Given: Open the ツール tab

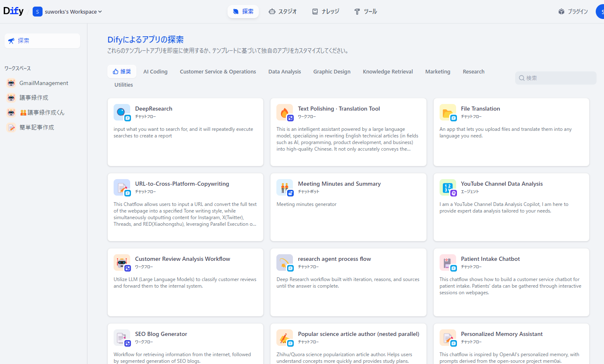Looking at the screenshot, I should point(366,12).
